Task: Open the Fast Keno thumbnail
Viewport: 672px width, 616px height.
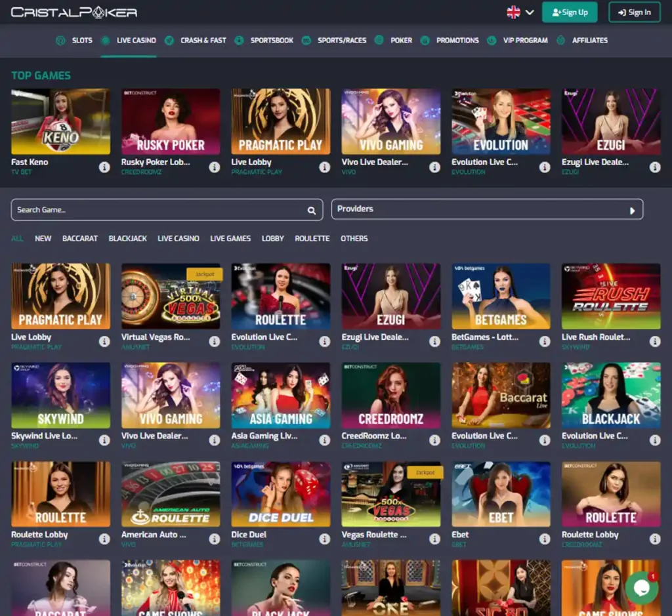Action: pos(60,121)
